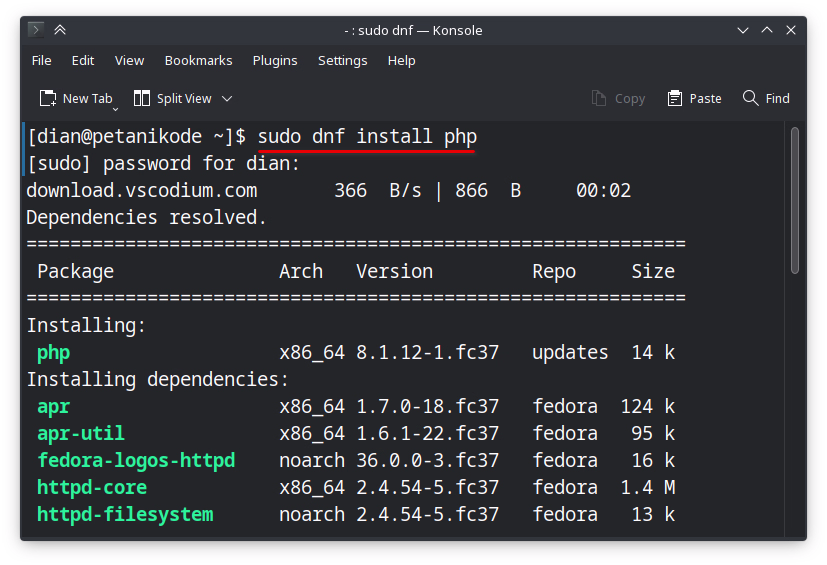Click the 'apr-util' package name
Image resolution: width=827 pixels, height=565 pixels.
(x=81, y=434)
